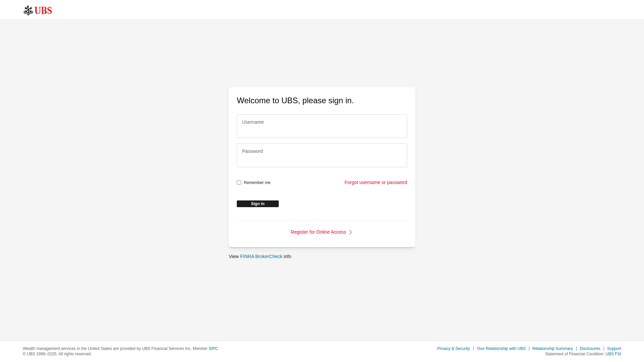644x362 pixels.
Task: Toggle the Remember me checkbox
Action: (239, 183)
